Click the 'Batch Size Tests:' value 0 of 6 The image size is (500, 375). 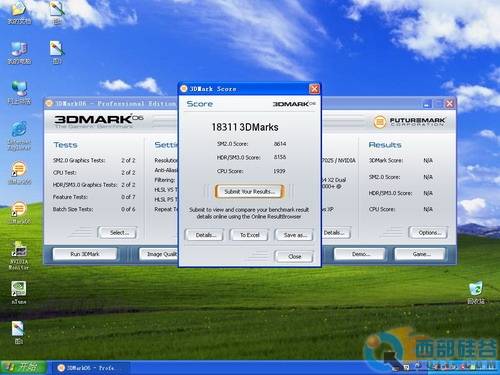coord(128,209)
